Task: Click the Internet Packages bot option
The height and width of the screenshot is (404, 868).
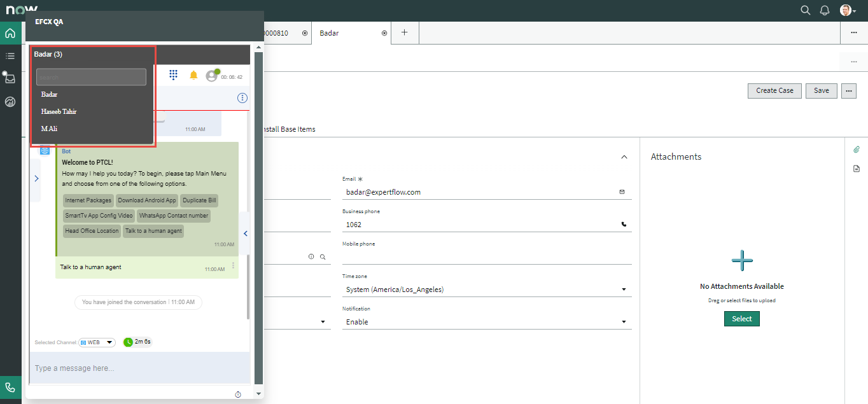Action: coord(88,200)
